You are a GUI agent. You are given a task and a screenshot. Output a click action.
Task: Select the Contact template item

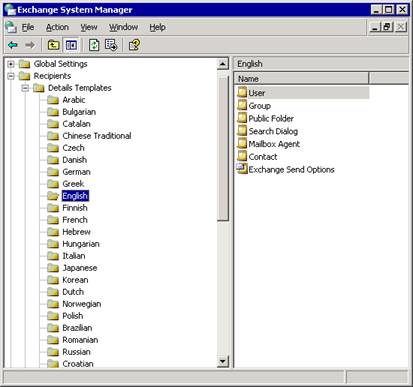(263, 156)
